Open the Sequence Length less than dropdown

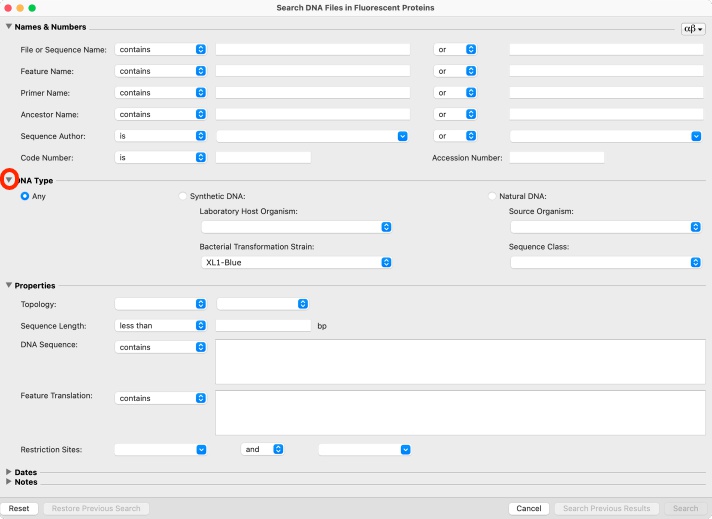click(161, 326)
